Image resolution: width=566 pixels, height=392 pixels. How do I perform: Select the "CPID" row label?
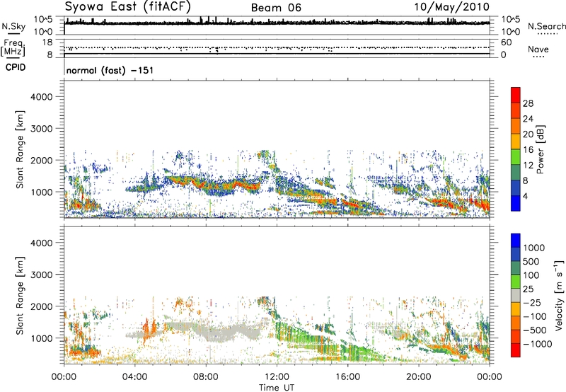[x=16, y=67]
